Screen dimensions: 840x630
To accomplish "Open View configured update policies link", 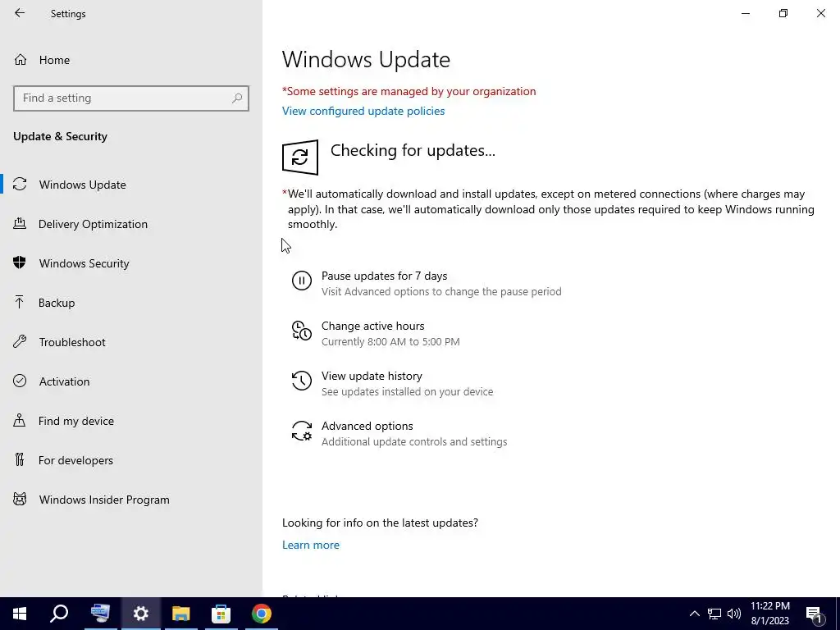I will coord(363,111).
